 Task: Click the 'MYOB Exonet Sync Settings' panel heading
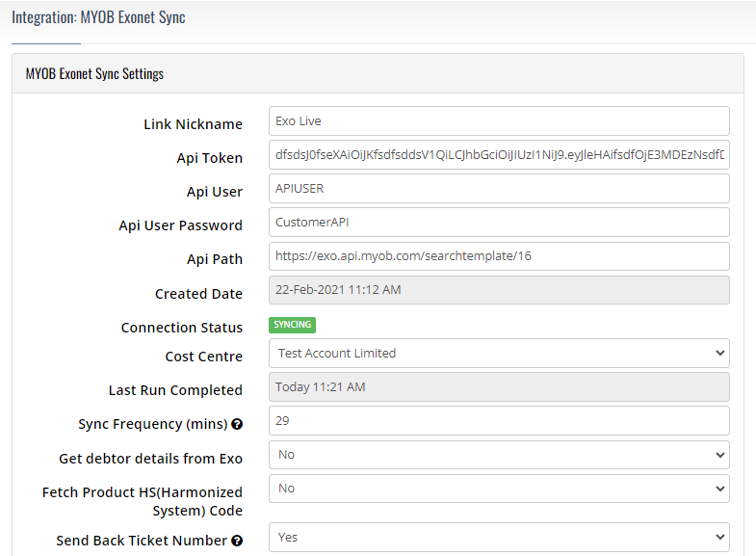click(x=94, y=74)
